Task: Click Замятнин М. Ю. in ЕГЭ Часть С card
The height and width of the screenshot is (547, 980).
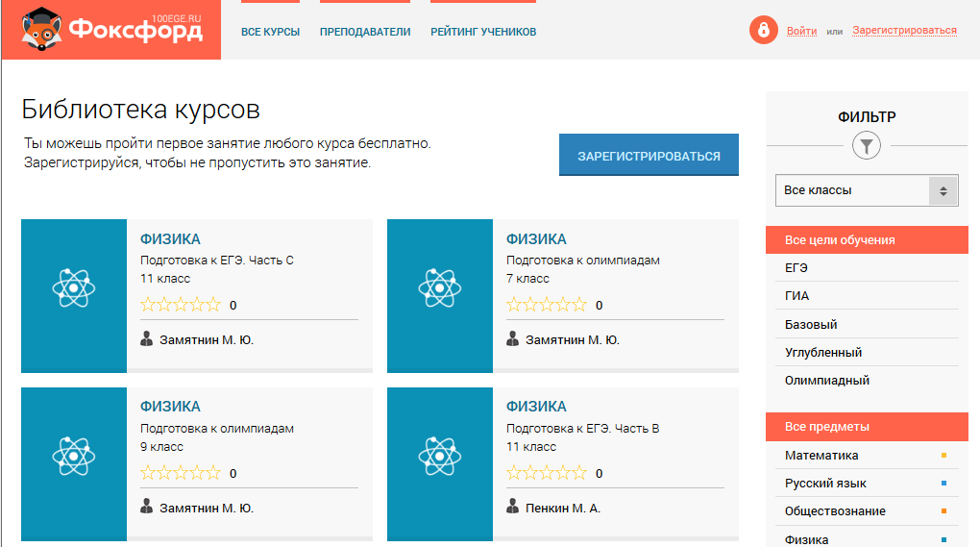Action: [207, 340]
